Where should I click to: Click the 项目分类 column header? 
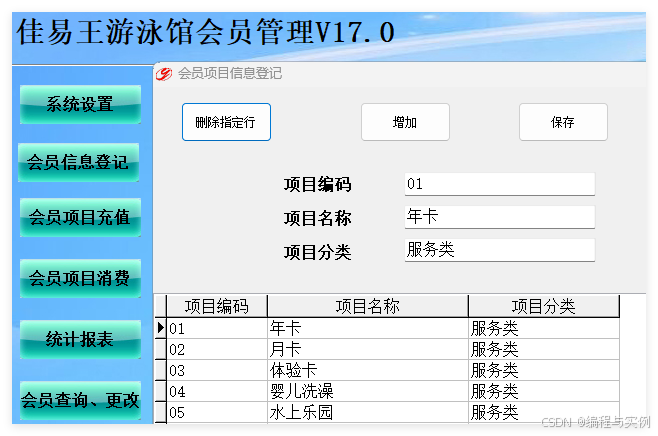coord(544,306)
